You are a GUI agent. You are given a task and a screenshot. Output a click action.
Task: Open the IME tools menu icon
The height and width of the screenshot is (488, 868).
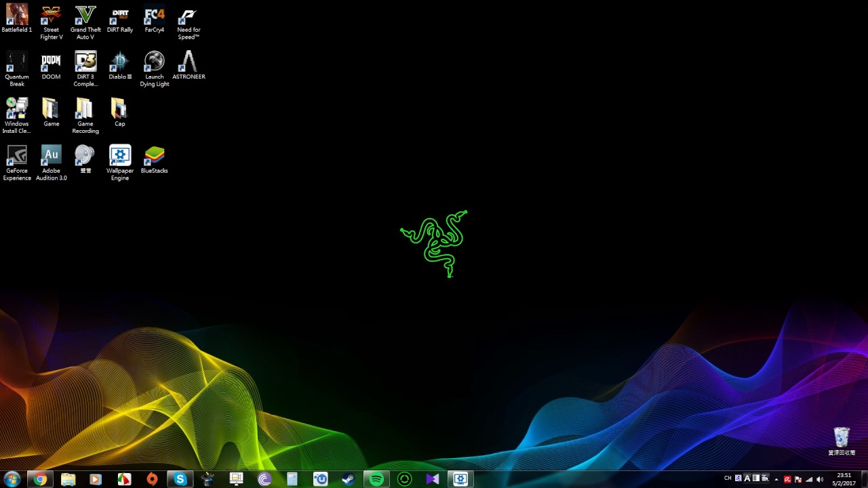pos(765,479)
